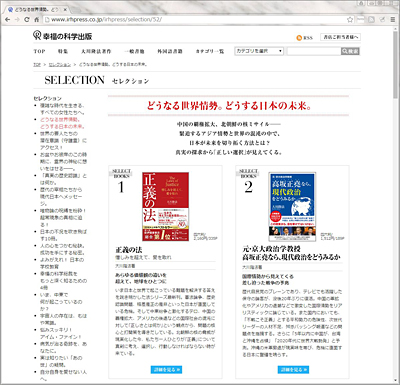The width and height of the screenshot is (400, 385).
Task: Click 詳細を見る button under 正義の法
Action: coord(166,369)
